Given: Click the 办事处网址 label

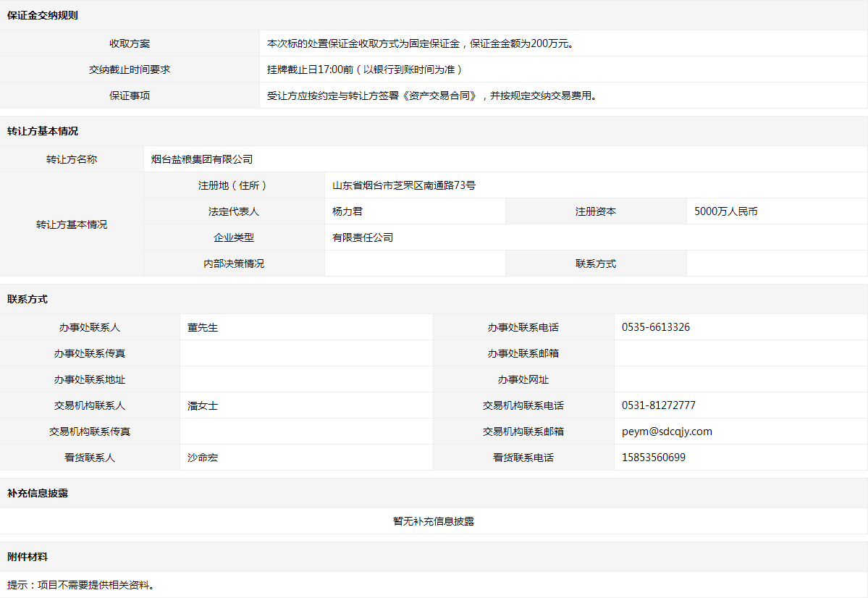Looking at the screenshot, I should (523, 379).
